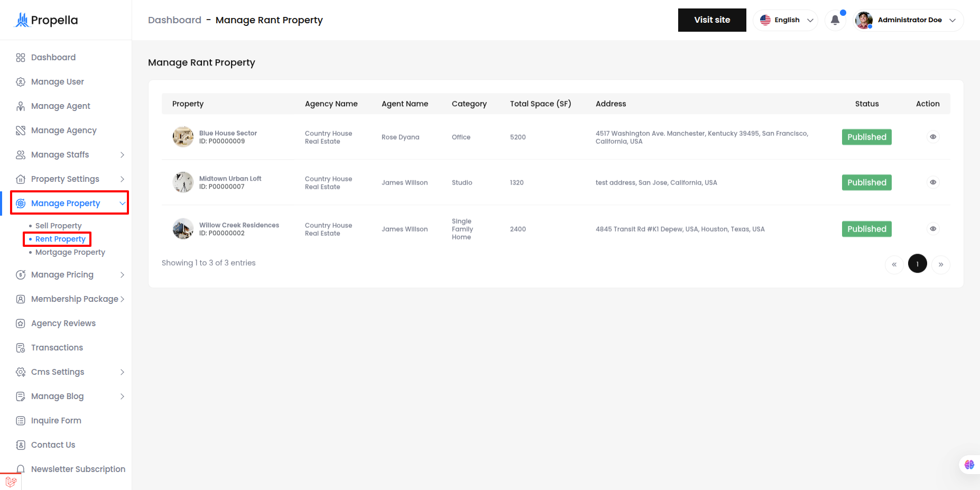Screen dimensions: 980x490
Task: Select Mortgage Property submenu item
Action: point(70,252)
